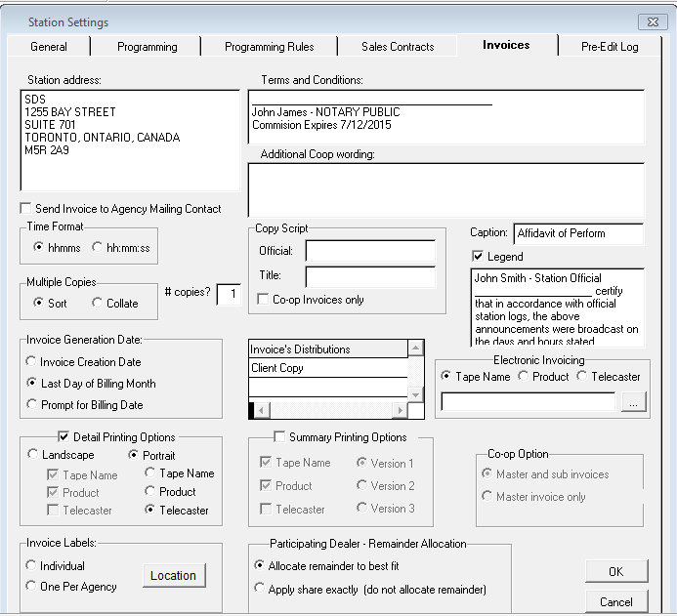This screenshot has width=677, height=616.
Task: Choose Collate for multiple copies
Action: pos(98,304)
